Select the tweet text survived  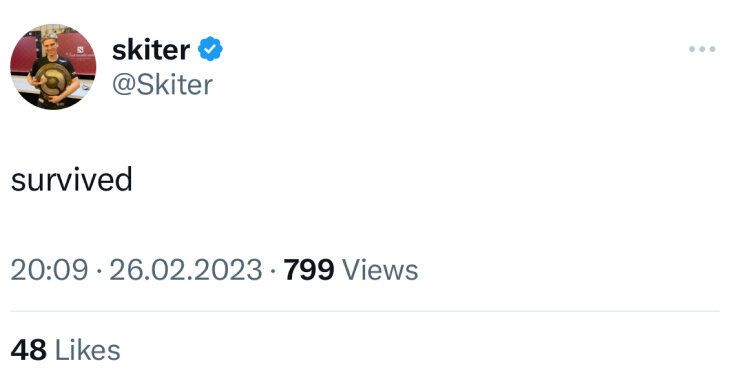pos(72,180)
